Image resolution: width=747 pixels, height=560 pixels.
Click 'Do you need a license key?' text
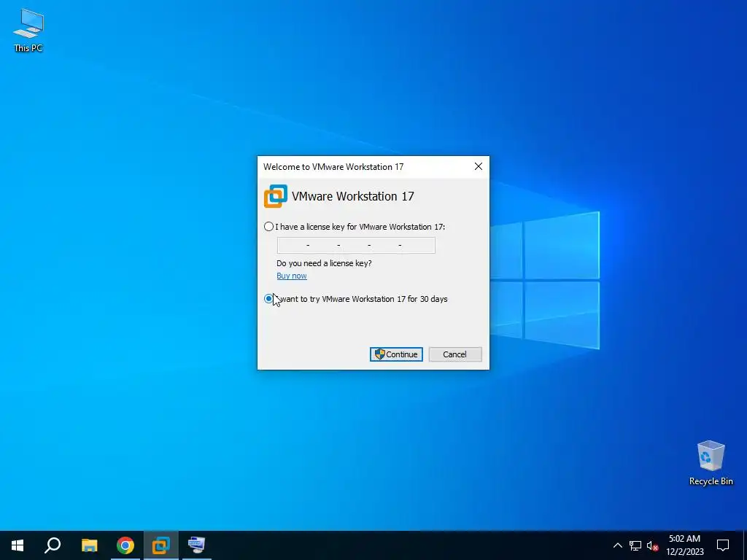pos(324,263)
